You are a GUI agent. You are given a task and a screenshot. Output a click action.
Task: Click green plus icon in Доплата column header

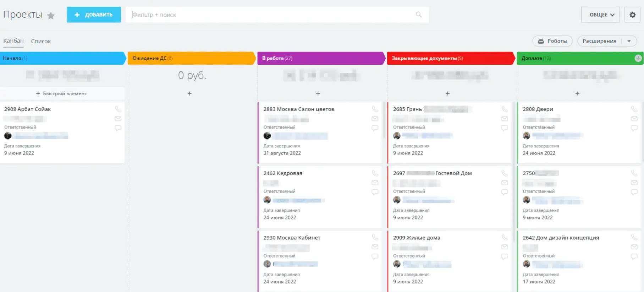pyautogui.click(x=638, y=58)
